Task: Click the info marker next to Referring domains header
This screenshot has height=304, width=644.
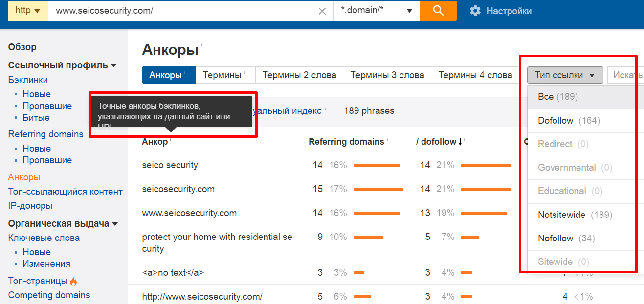Action: 388,139
